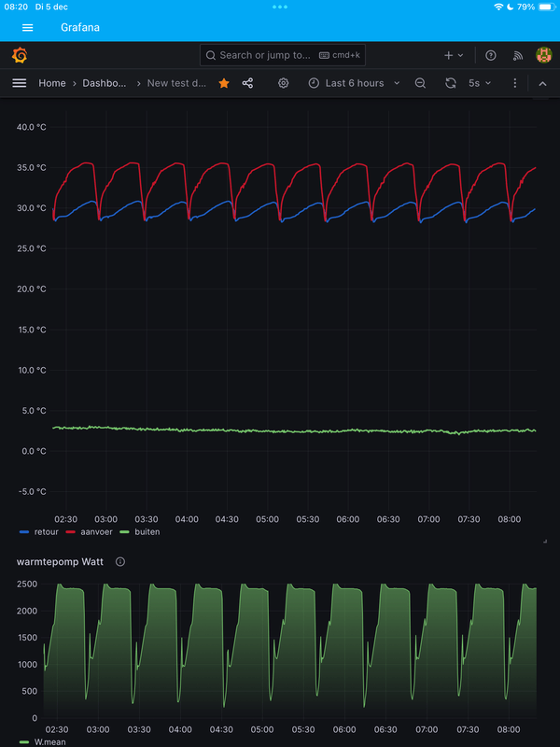Open the Last 6 hours time picker

point(354,83)
